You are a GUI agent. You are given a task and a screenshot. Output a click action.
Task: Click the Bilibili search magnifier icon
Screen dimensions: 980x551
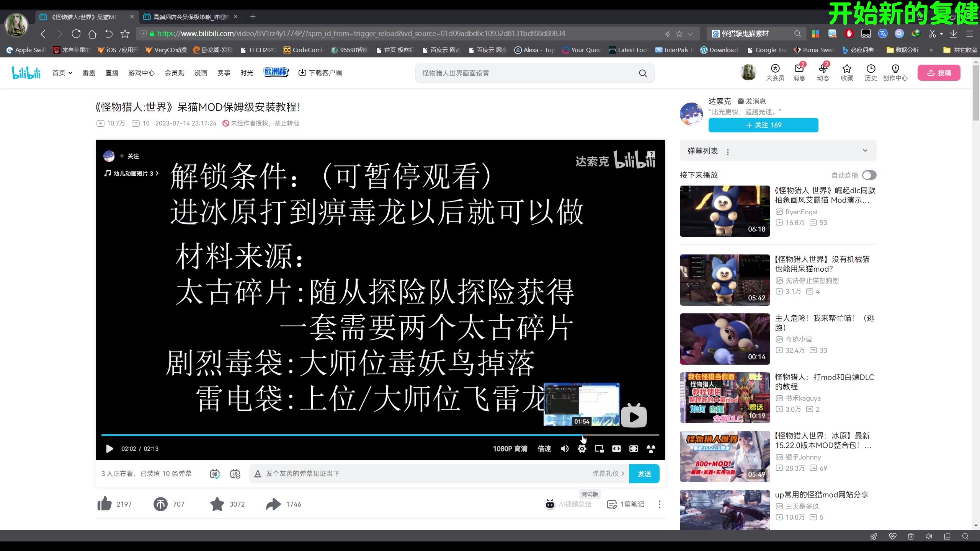click(643, 73)
